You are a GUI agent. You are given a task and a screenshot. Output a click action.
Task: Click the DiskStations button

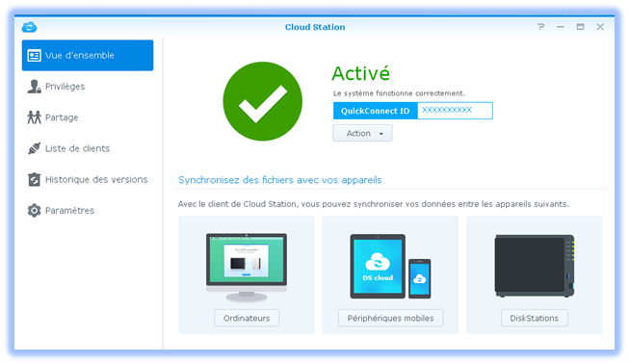(x=534, y=318)
